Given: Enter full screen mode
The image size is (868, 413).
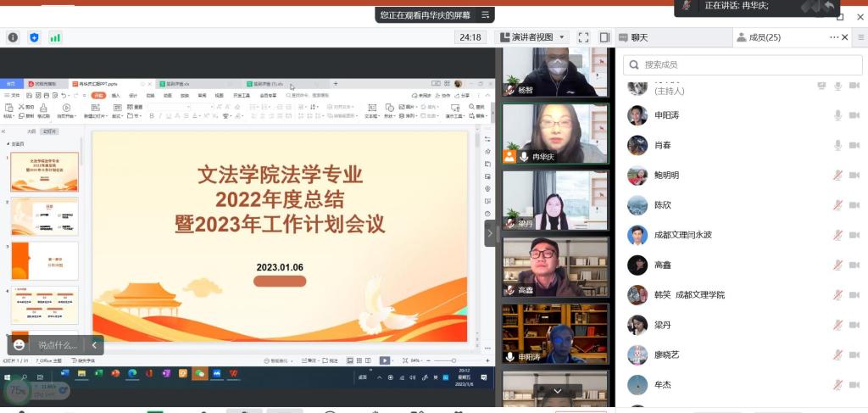Looking at the screenshot, I should coord(583,37).
